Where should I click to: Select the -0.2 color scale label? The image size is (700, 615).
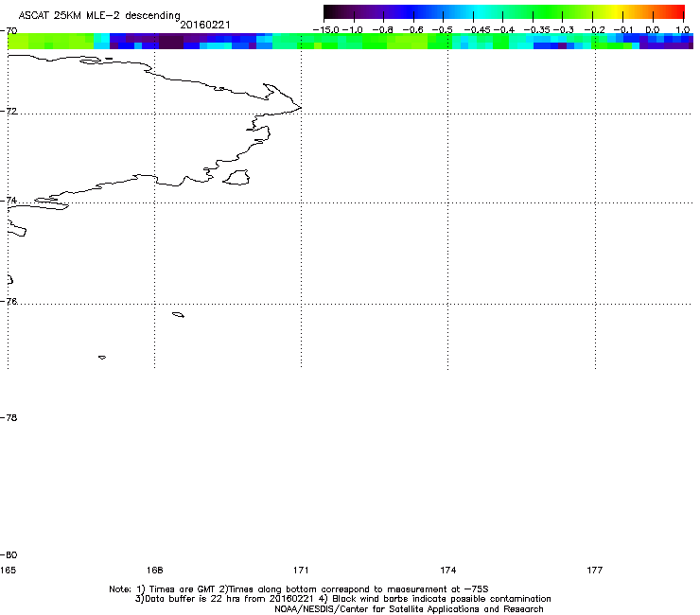tap(594, 30)
